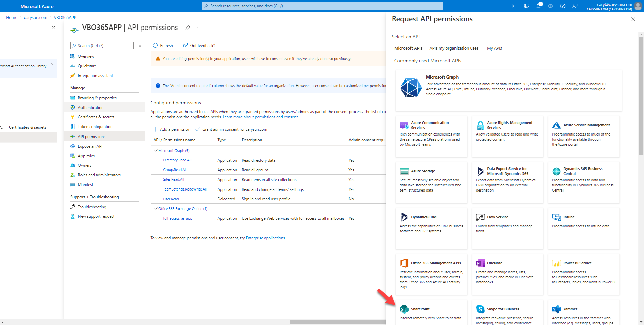Collapse Office 365 Exchange Online (1) group
The image size is (644, 325).
click(x=156, y=209)
